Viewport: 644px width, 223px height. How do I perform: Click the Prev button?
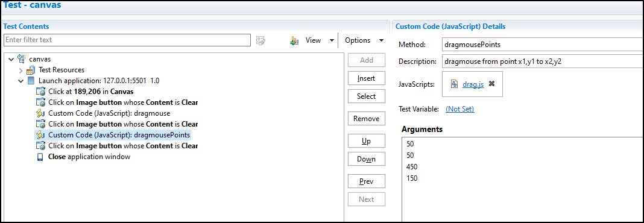[x=367, y=181]
